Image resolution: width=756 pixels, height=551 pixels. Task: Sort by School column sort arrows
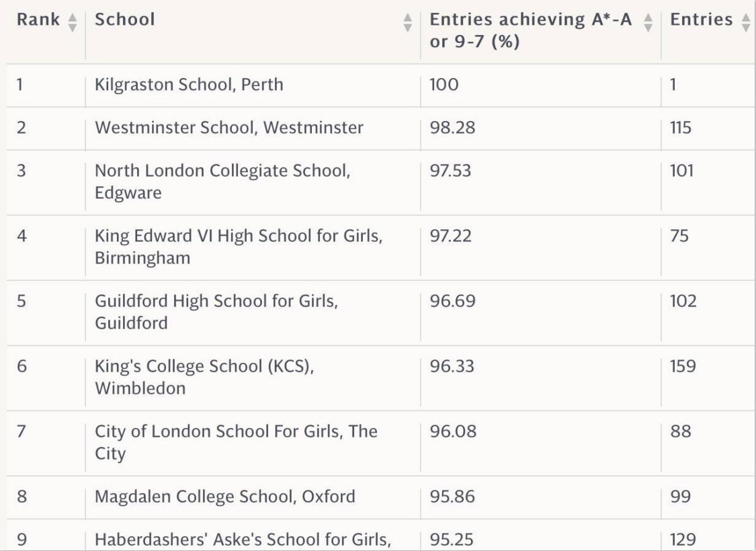coord(407,22)
